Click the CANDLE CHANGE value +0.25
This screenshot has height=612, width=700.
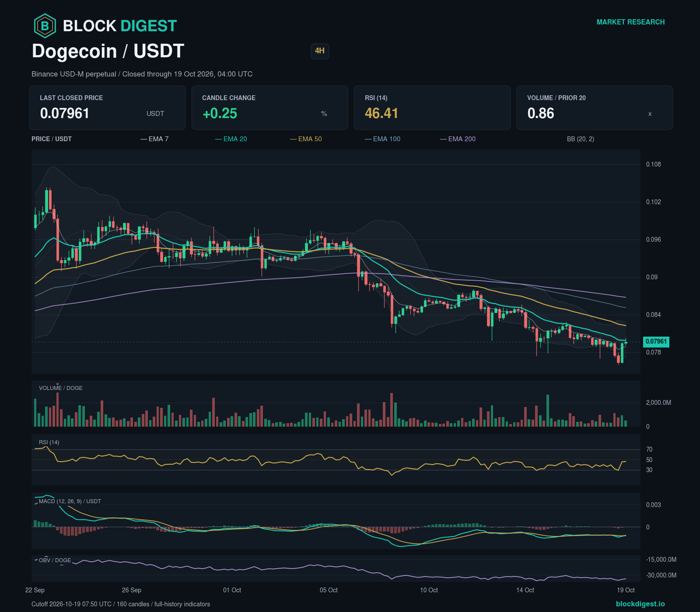220,113
